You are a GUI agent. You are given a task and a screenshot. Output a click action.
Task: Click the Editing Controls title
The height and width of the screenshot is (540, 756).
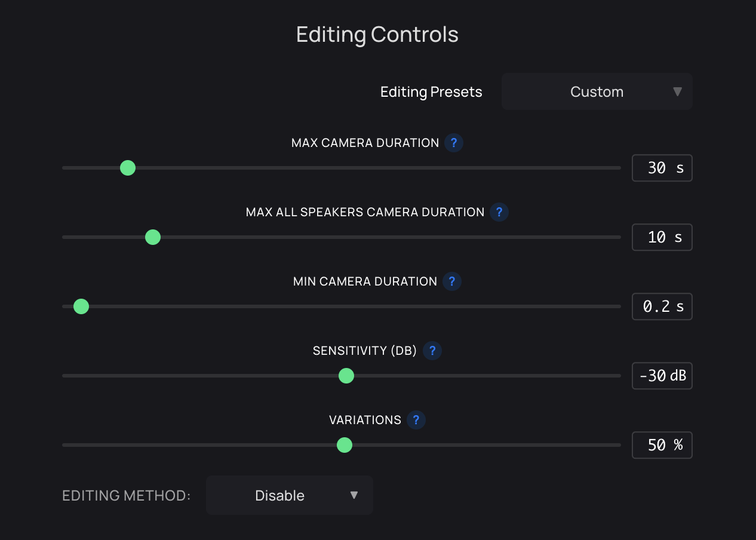377,34
